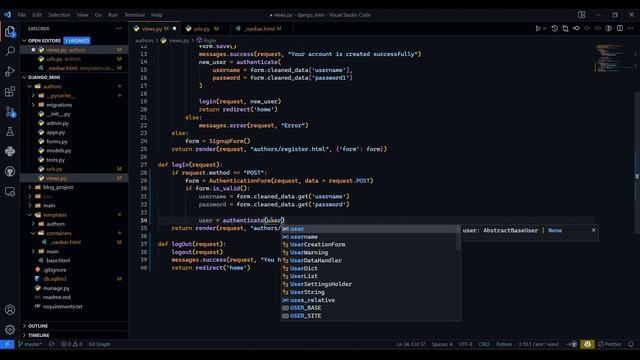Open the File menu
Image resolution: width=640 pixels, height=360 pixels.
[22, 15]
